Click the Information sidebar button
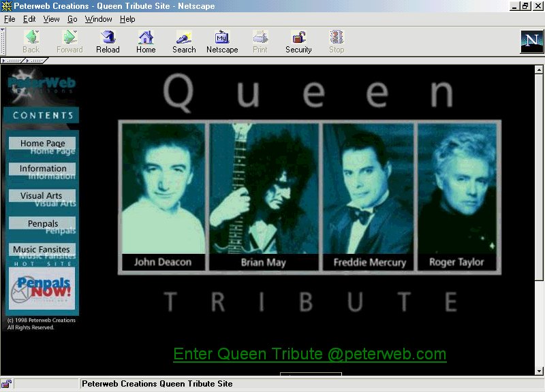 click(42, 168)
